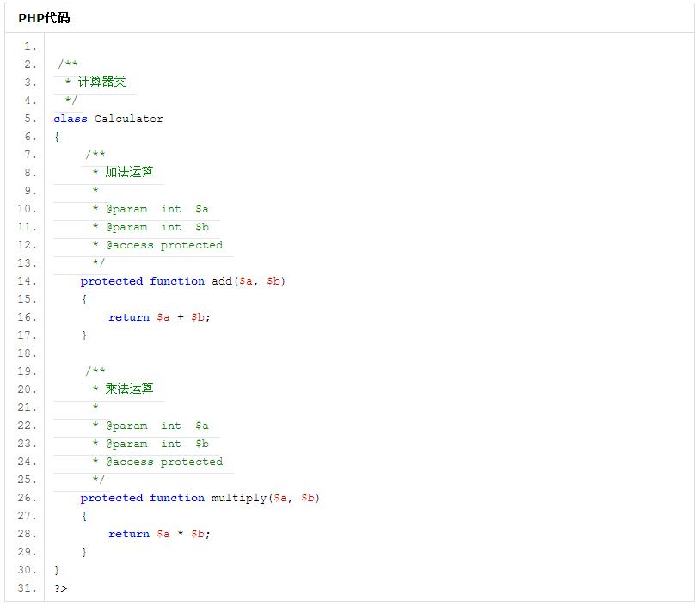
Task: Click the "return" keyword on line 28
Action: tap(129, 534)
